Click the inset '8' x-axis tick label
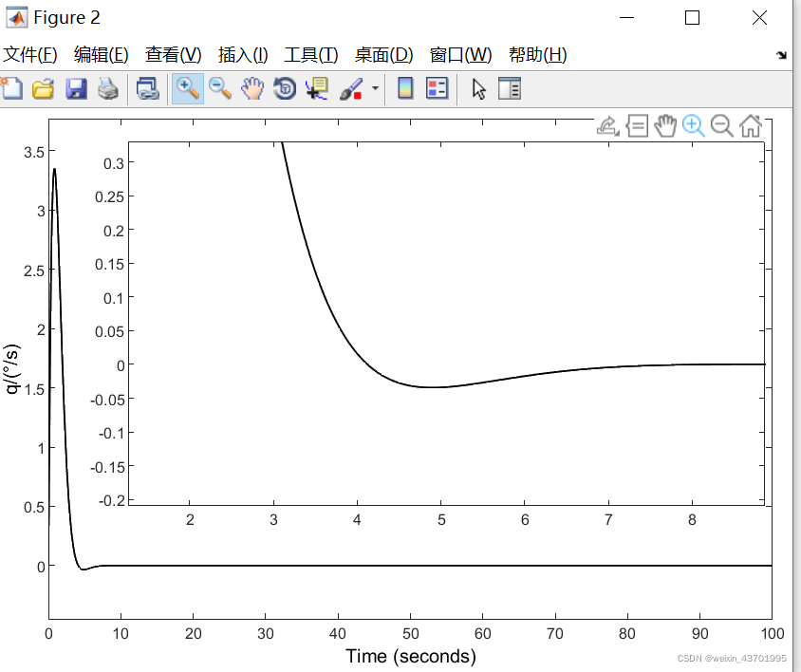 pyautogui.click(x=692, y=520)
